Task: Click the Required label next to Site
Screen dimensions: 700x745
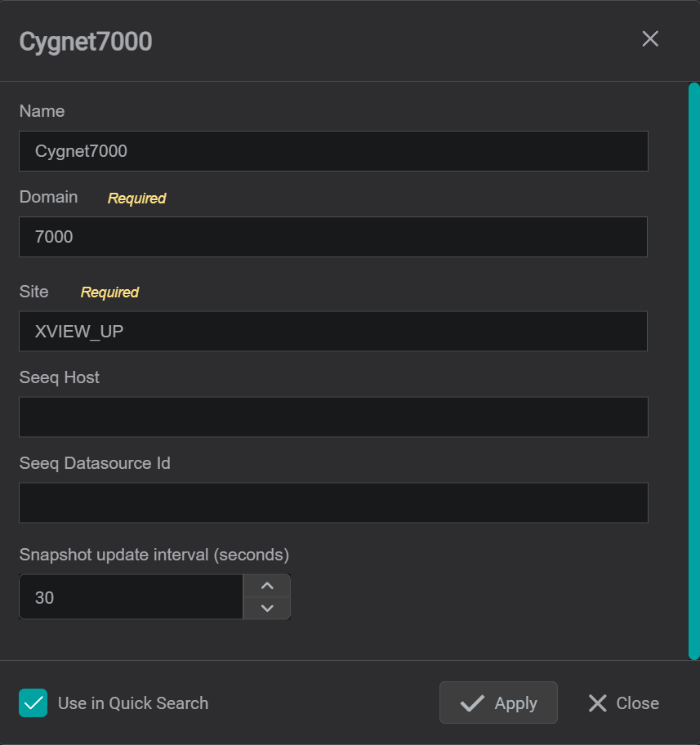Action: pyautogui.click(x=109, y=292)
